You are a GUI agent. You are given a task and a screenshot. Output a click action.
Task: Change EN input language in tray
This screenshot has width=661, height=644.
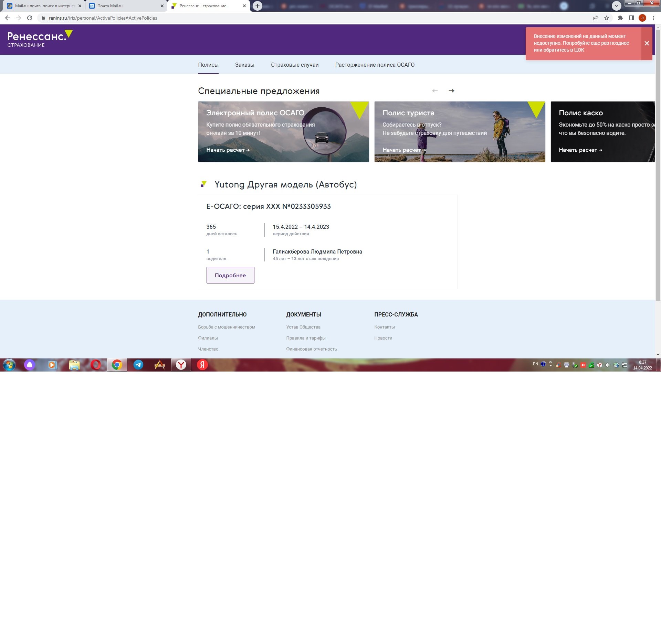535,364
